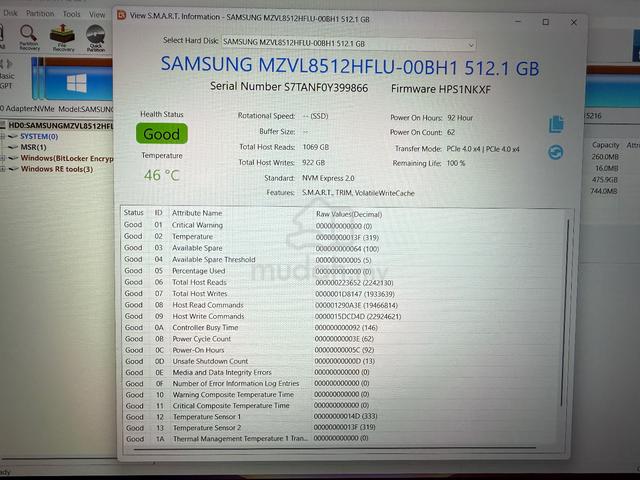Select the Available Spare attribute row ID 03
This screenshot has width=640, height=480.
click(343, 248)
